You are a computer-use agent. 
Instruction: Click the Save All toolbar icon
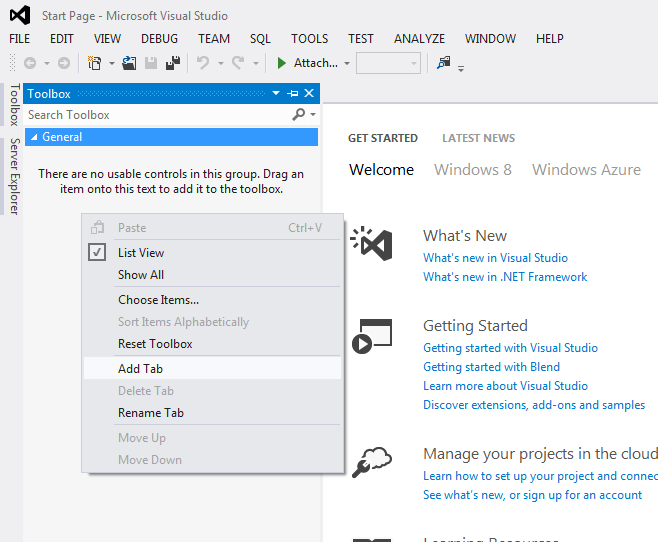(172, 63)
